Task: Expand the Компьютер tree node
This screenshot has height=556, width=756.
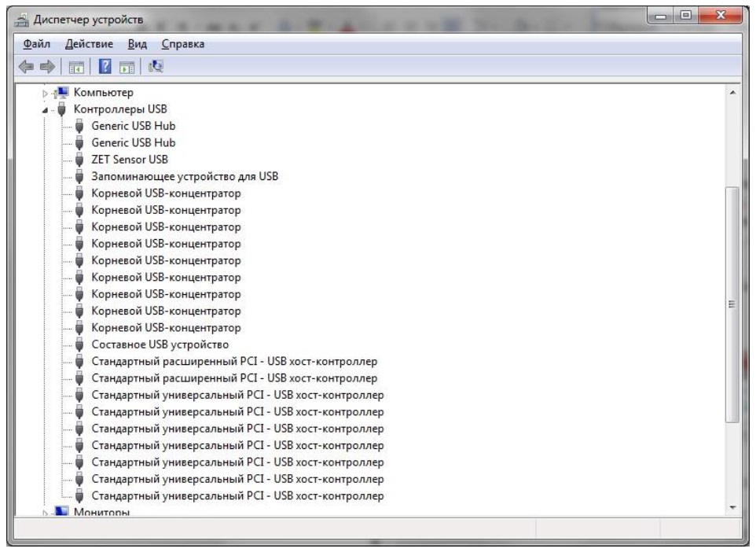Action: click(45, 93)
